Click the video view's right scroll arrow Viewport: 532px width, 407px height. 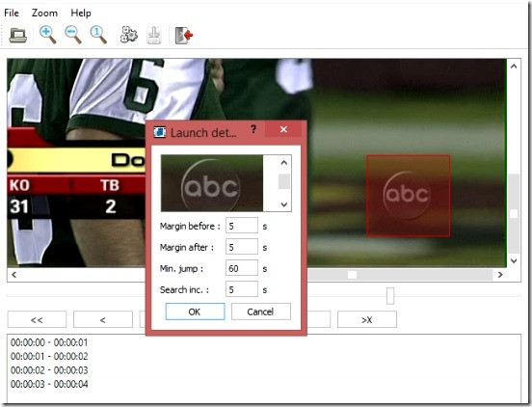point(500,274)
